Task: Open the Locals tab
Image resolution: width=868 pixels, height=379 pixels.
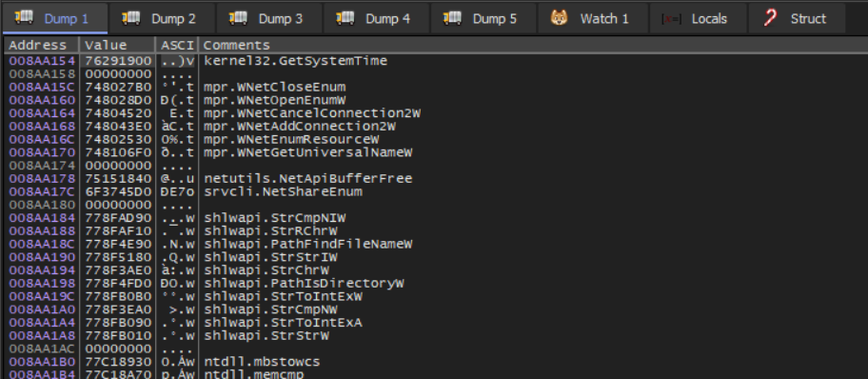Action: tap(698, 18)
